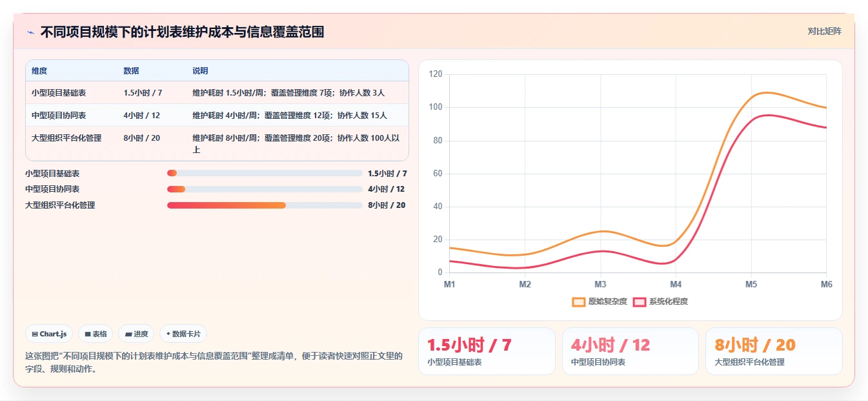Screen dimensions: 868x401
Task: Click the M5 x-axis label
Action: tap(751, 284)
